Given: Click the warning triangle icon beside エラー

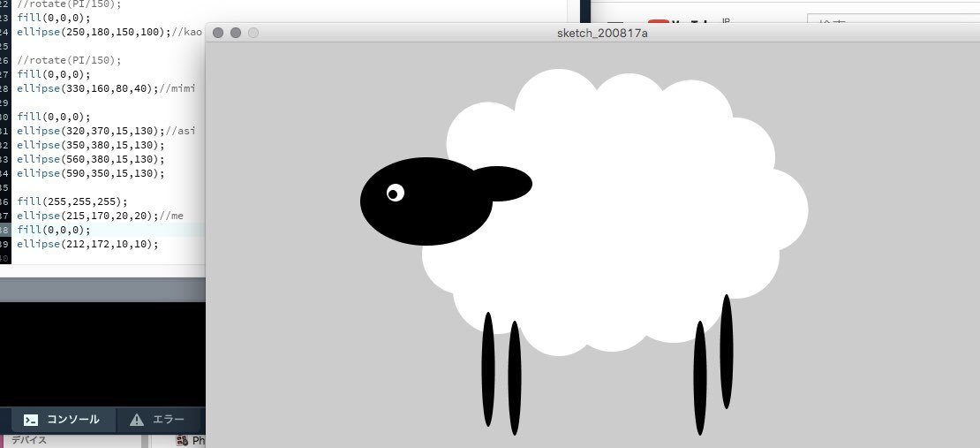Looking at the screenshot, I should [137, 420].
